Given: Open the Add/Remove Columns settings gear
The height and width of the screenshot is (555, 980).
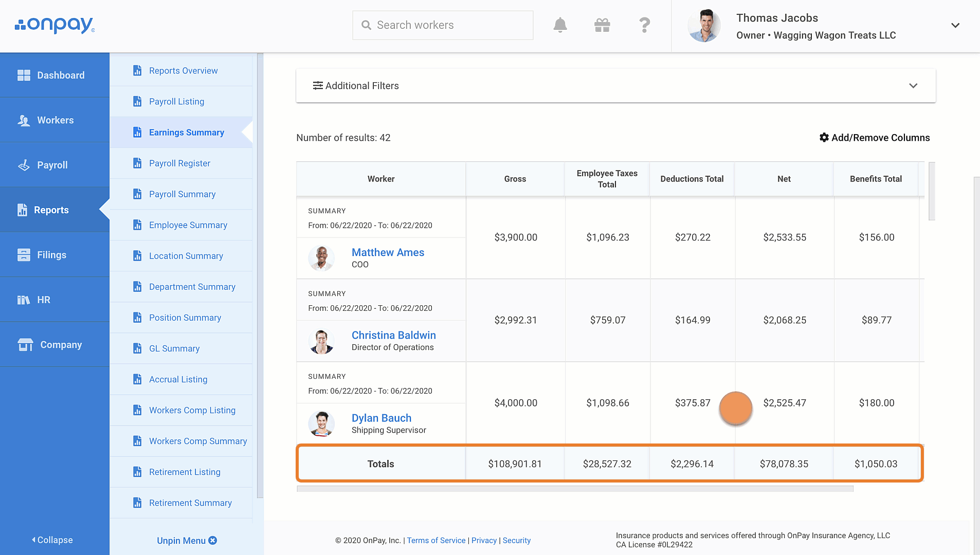Looking at the screenshot, I should tap(824, 137).
